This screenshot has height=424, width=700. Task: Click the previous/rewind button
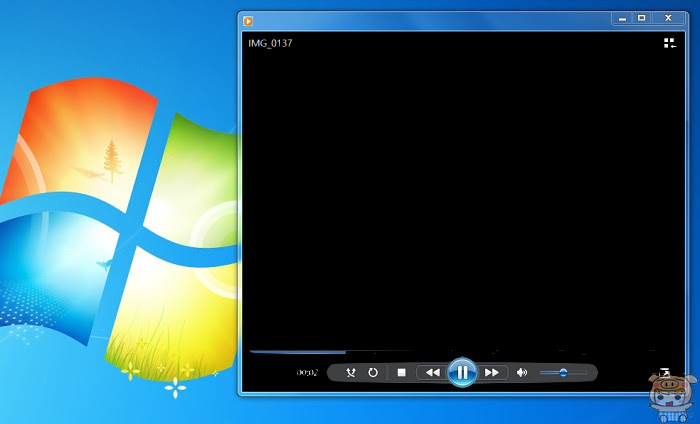pyautogui.click(x=432, y=372)
